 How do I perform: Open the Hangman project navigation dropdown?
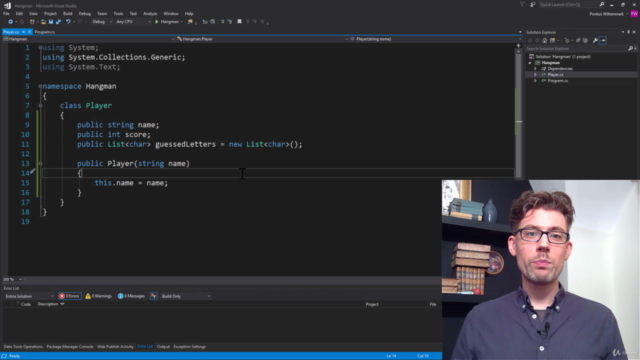88,39
